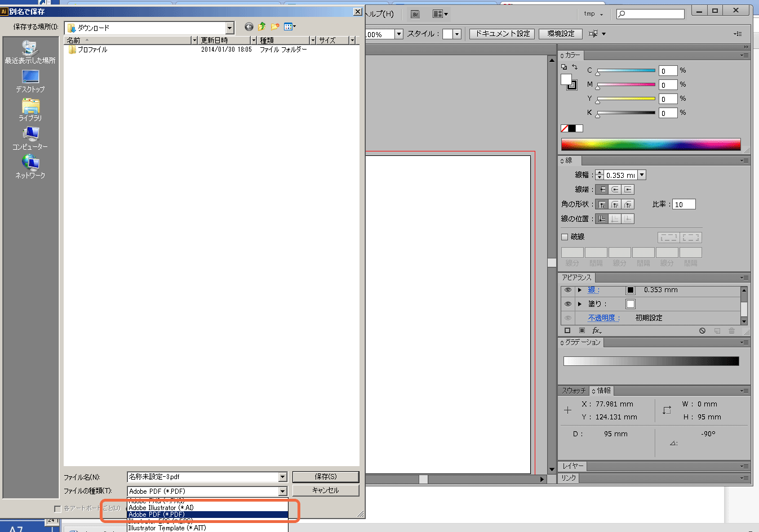The height and width of the screenshot is (532, 759).
Task: Toggle visibility of stroke (線) appearance row
Action: (568, 290)
